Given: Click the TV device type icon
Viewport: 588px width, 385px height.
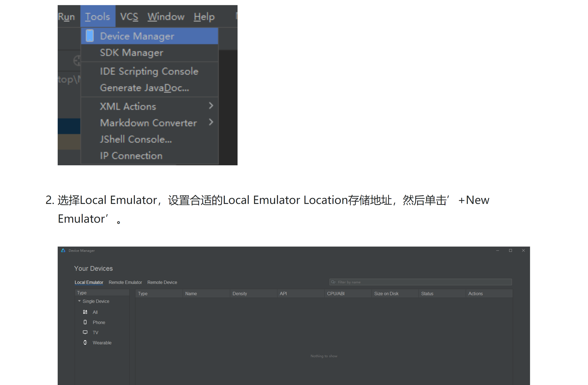Looking at the screenshot, I should 85,332.
